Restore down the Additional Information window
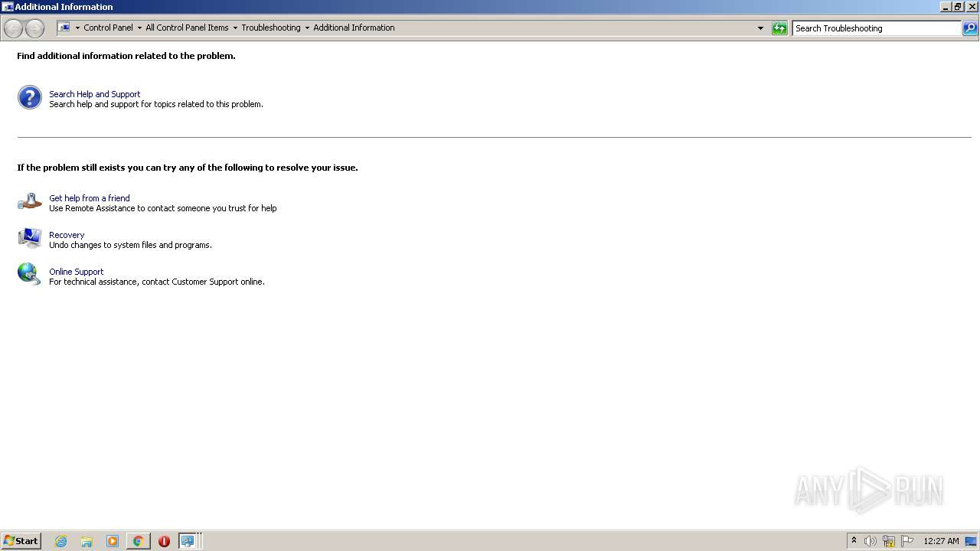 click(958, 7)
